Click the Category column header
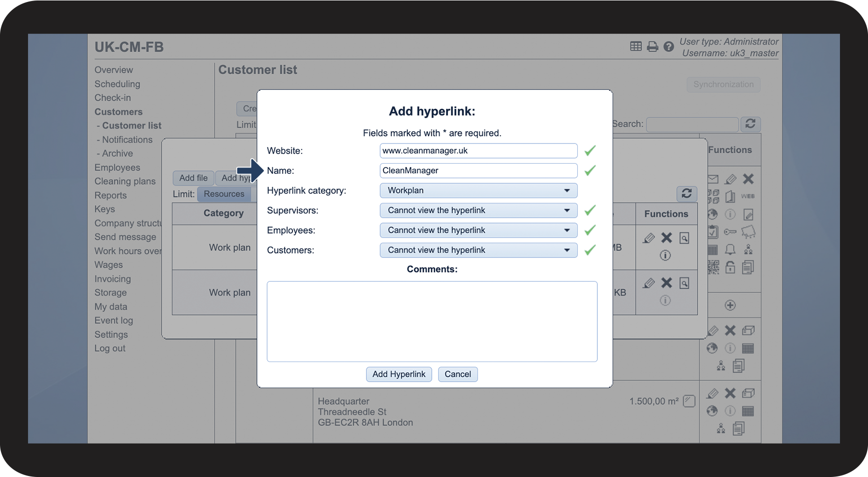 pos(224,213)
